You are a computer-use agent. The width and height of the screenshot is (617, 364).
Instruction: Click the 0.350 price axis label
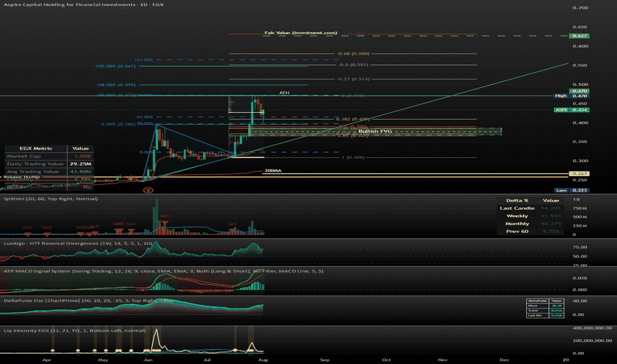click(x=581, y=142)
